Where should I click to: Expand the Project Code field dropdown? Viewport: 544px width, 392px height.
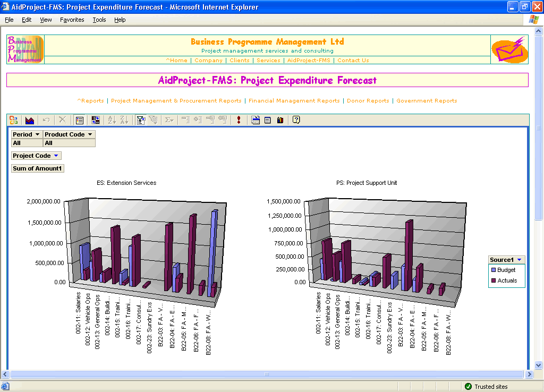tap(56, 156)
